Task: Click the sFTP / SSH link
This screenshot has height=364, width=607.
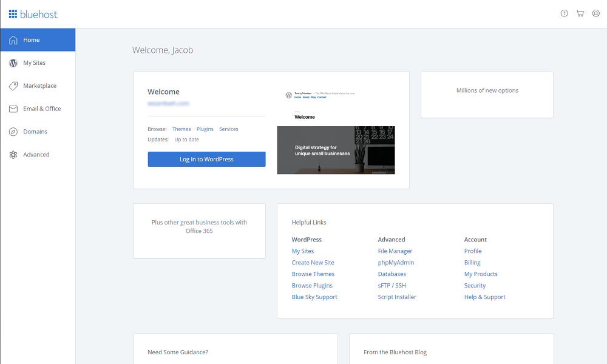Action: tap(392, 286)
